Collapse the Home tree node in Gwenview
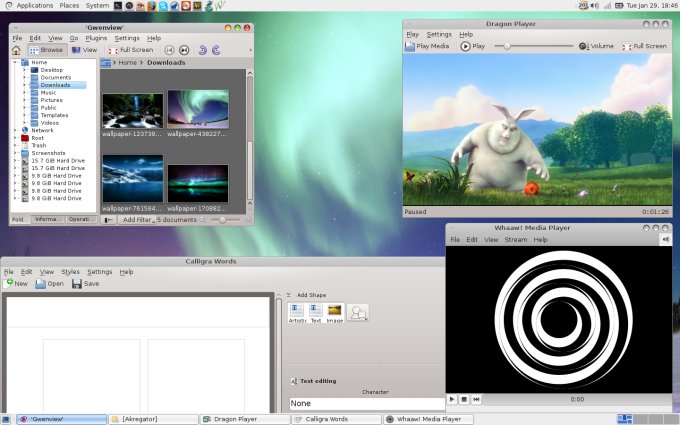 click(15, 62)
